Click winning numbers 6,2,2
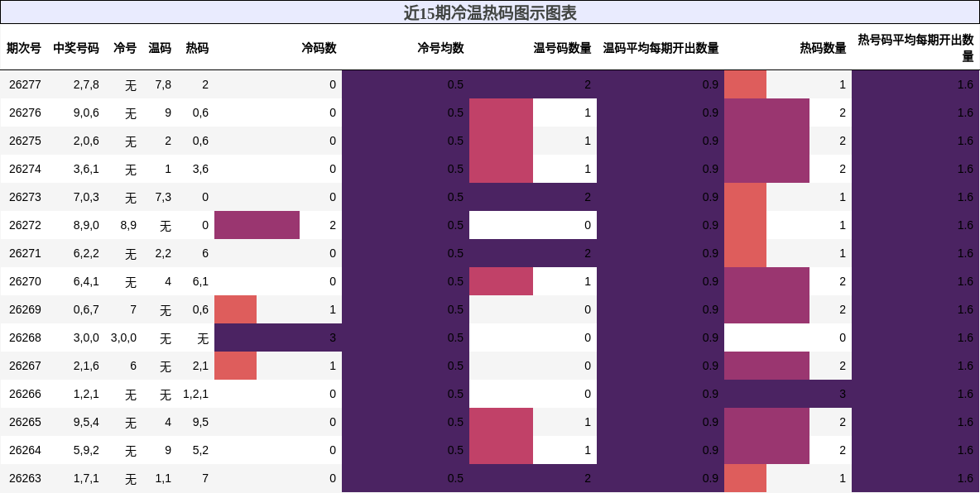Viewport: 980px width, 493px height. pyautogui.click(x=86, y=253)
